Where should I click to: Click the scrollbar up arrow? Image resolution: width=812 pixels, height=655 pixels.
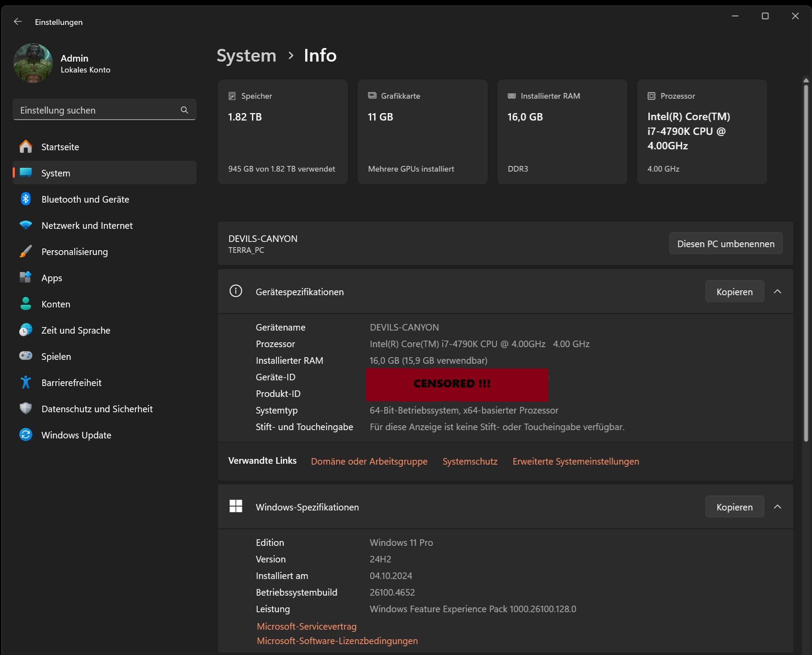tap(806, 80)
